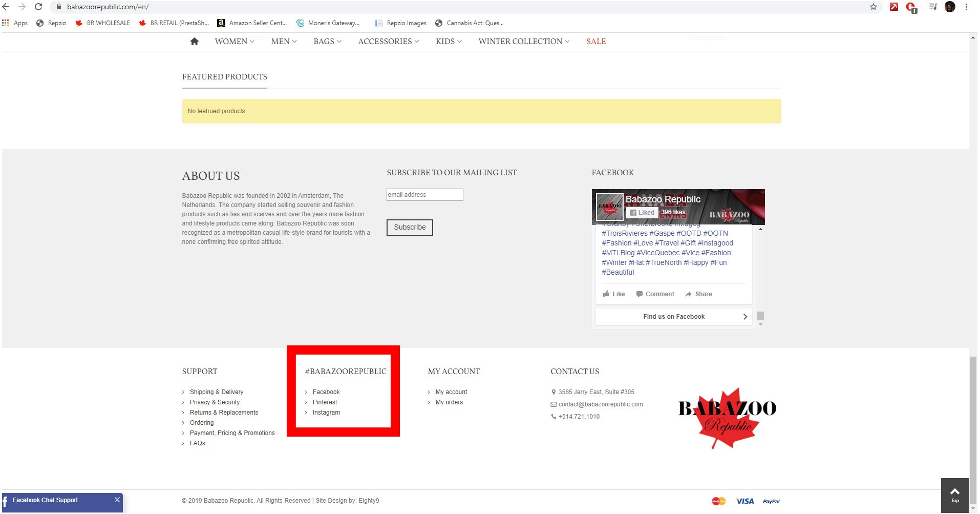980x514 pixels.
Task: Expand the ACCESSORIES menu
Action: click(x=389, y=42)
